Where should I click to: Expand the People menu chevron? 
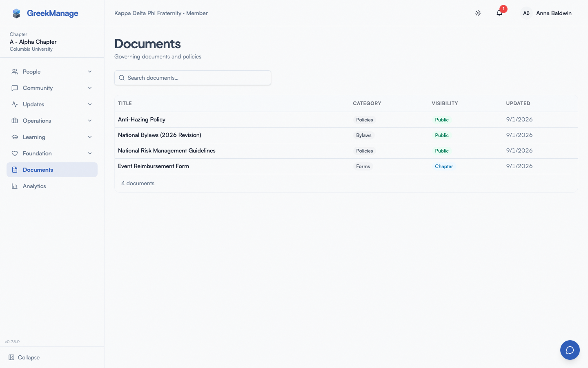click(90, 72)
